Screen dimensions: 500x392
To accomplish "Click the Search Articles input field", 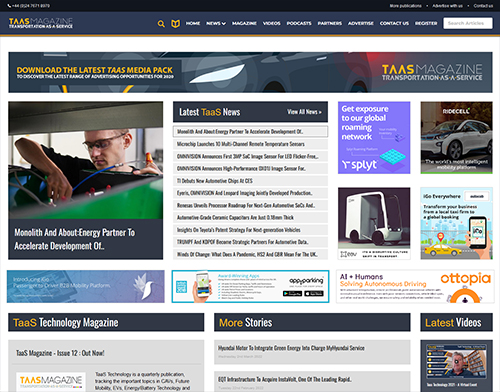I will tap(468, 23).
